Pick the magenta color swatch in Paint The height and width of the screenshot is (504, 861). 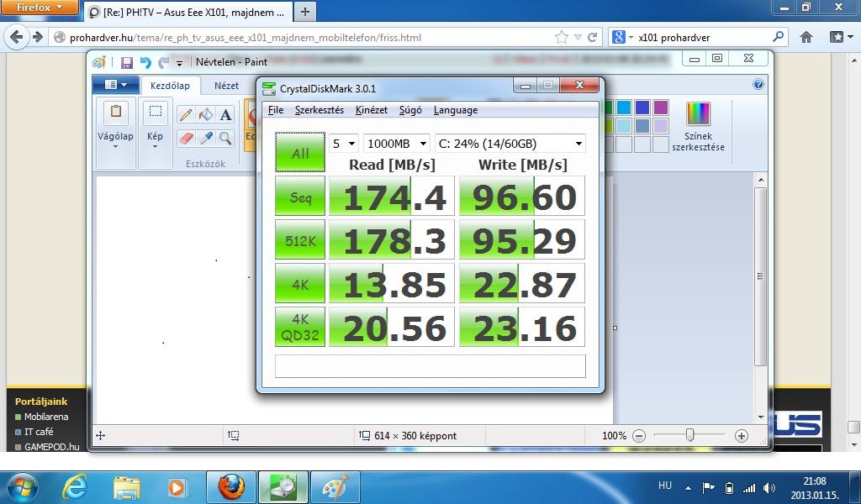coord(661,107)
